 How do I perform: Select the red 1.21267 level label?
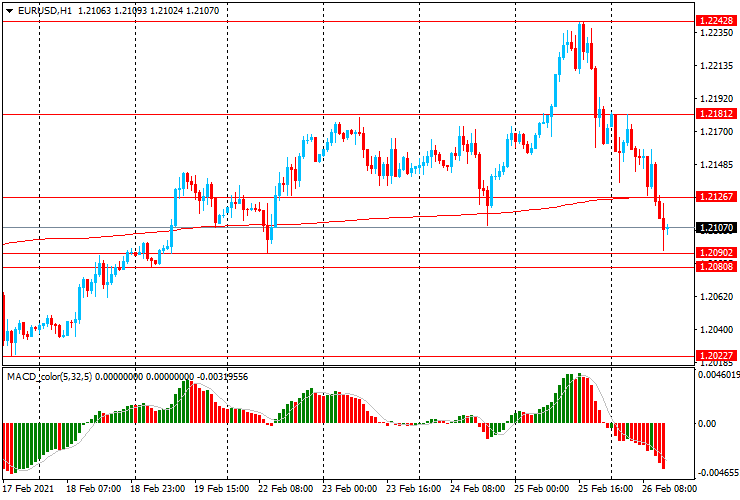pyautogui.click(x=716, y=197)
